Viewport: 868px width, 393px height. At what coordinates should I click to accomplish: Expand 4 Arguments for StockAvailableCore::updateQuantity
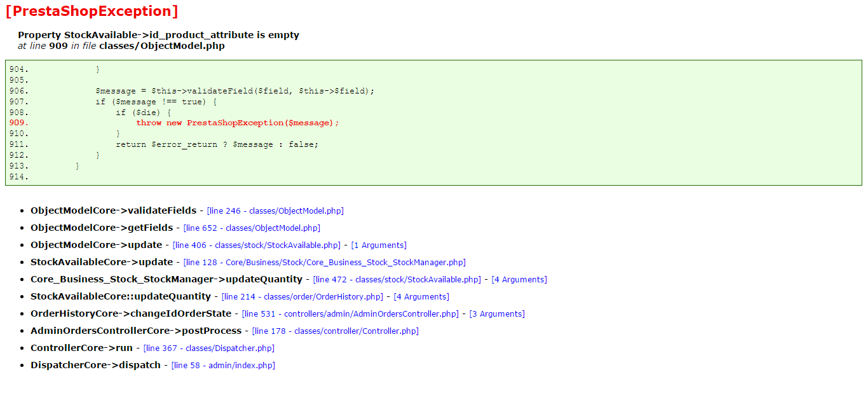coord(421,296)
